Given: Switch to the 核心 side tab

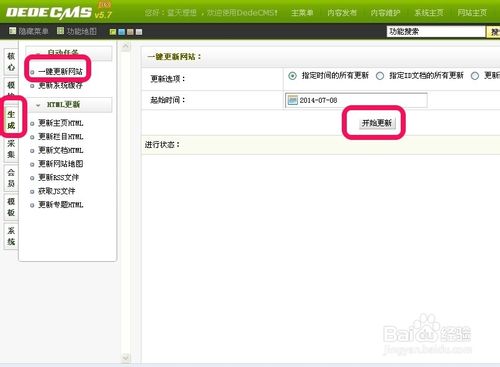Looking at the screenshot, I should point(11,62).
